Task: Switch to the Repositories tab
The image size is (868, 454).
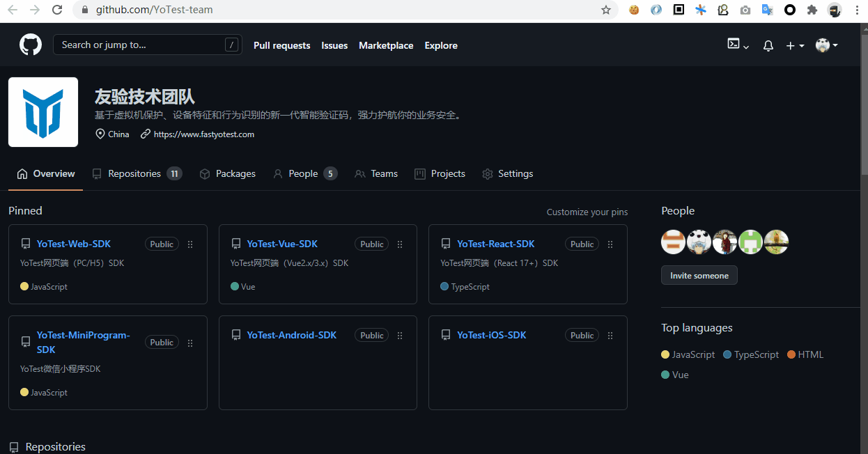Action: (137, 173)
